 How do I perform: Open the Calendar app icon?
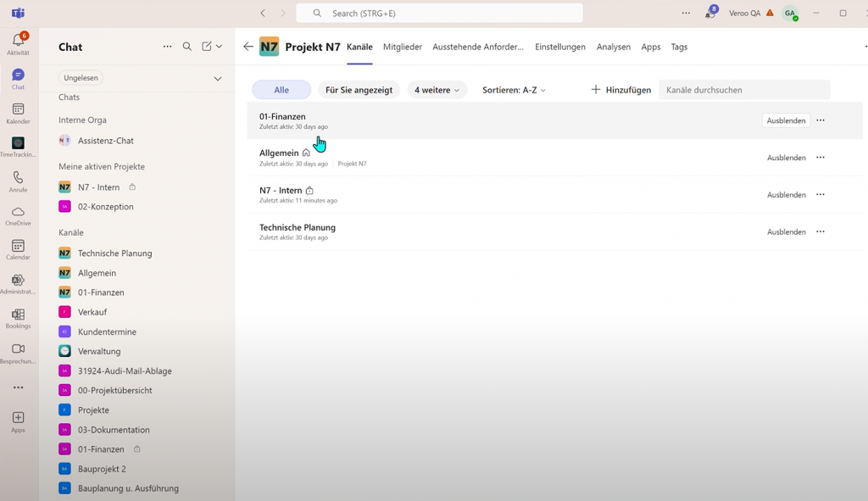(x=19, y=246)
